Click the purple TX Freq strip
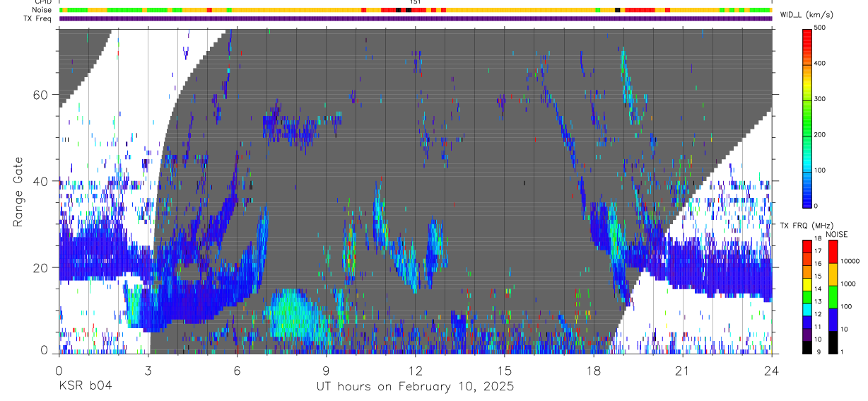 pos(416,18)
